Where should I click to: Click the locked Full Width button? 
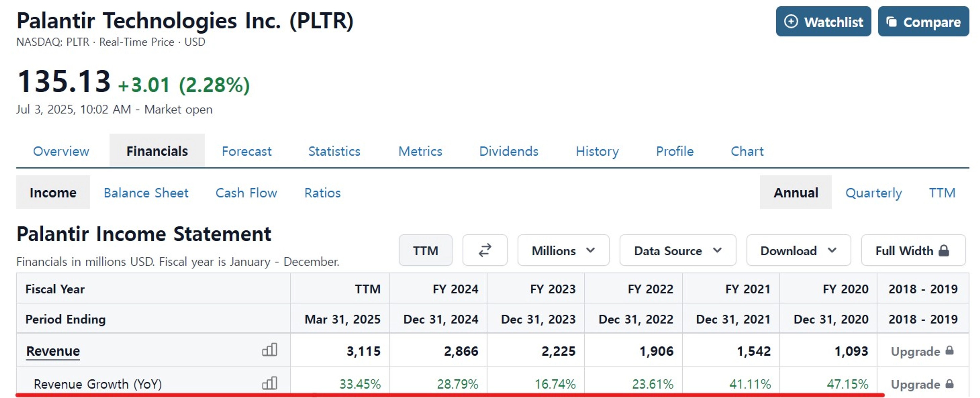pos(913,250)
